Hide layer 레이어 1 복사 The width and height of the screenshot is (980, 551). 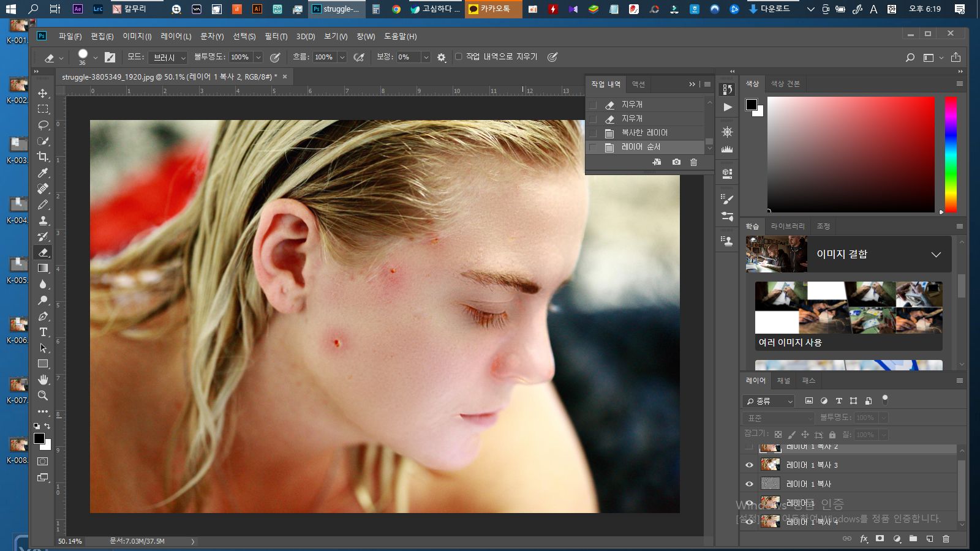[749, 484]
